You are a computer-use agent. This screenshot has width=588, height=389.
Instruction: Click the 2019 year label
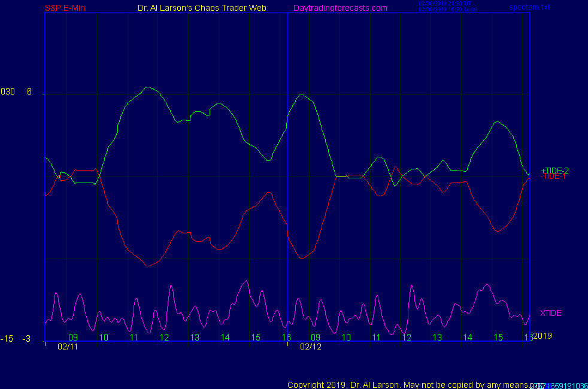[542, 336]
